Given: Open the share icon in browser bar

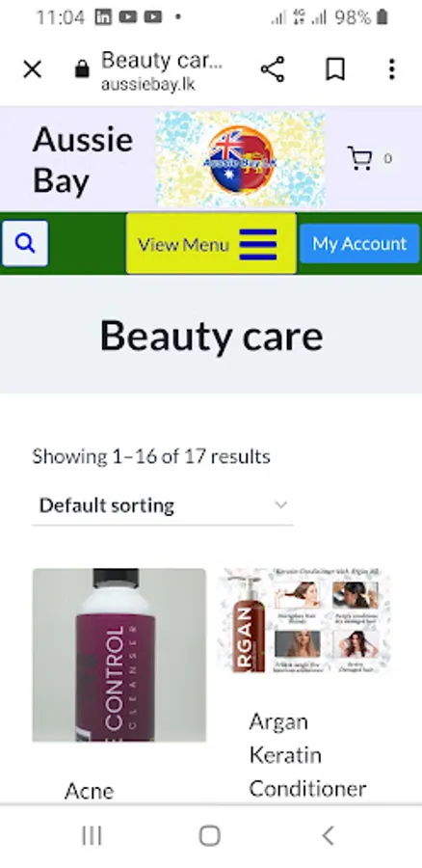Looking at the screenshot, I should click(272, 69).
